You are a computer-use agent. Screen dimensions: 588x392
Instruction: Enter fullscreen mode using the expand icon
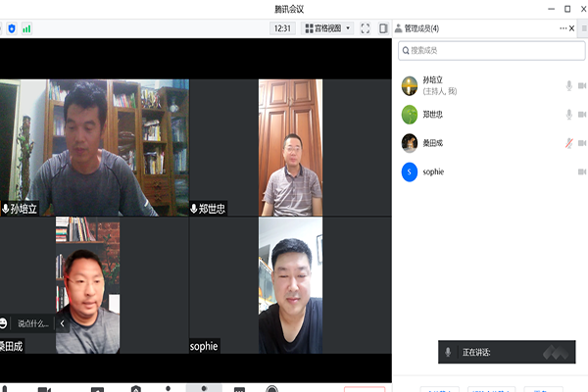(366, 28)
